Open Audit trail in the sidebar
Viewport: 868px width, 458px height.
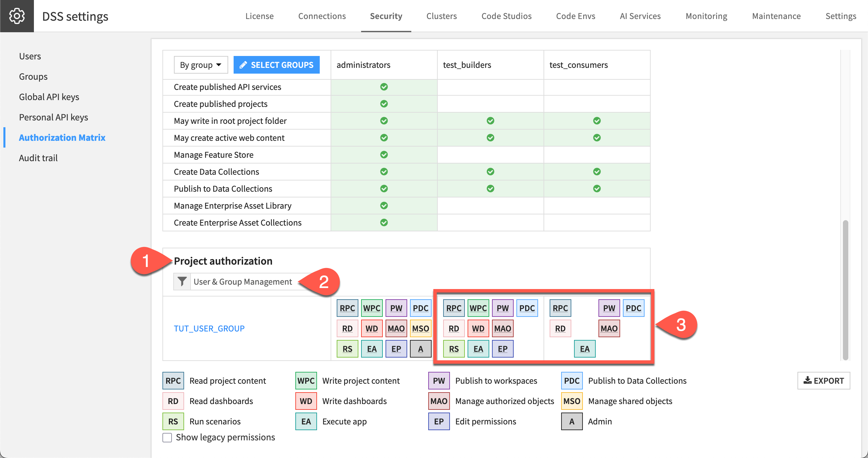coord(38,158)
